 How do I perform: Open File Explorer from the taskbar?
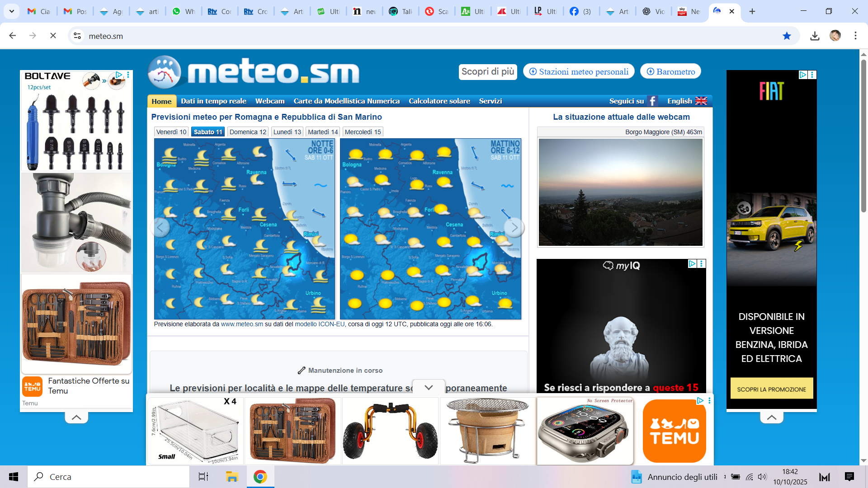pos(232,477)
